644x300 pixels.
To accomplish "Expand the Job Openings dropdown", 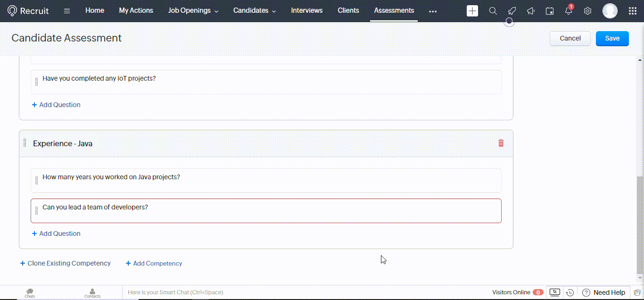I will tap(193, 10).
